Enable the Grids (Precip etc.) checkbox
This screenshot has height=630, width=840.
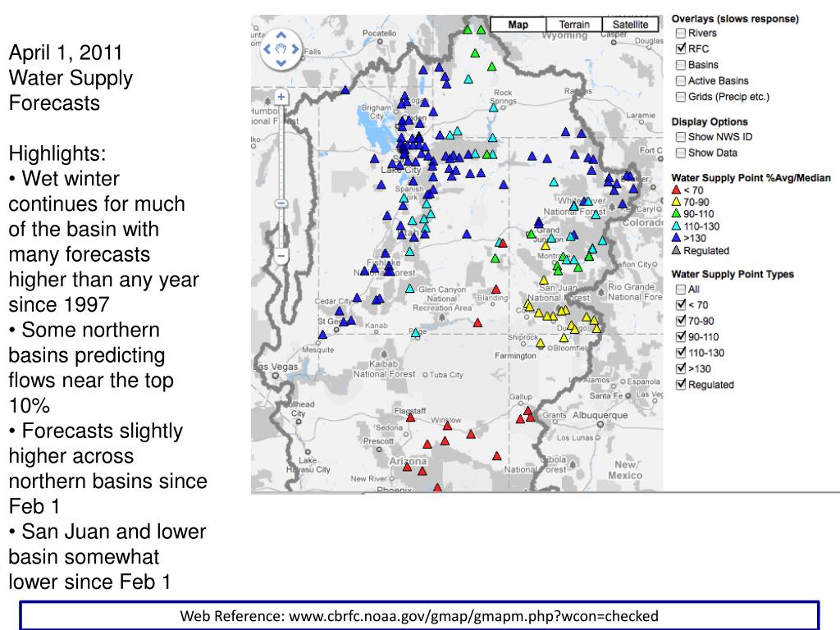680,97
